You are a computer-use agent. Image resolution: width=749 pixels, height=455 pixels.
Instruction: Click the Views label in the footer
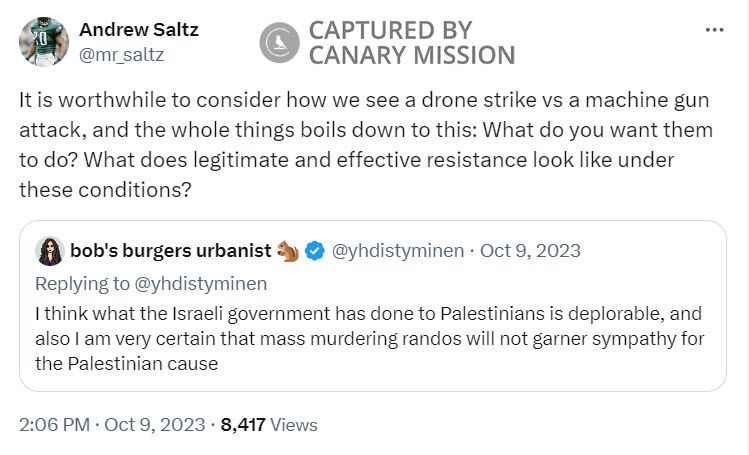[x=294, y=424]
